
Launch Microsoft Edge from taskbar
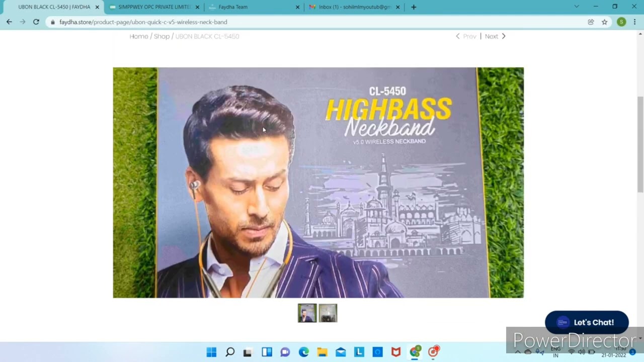click(x=304, y=352)
